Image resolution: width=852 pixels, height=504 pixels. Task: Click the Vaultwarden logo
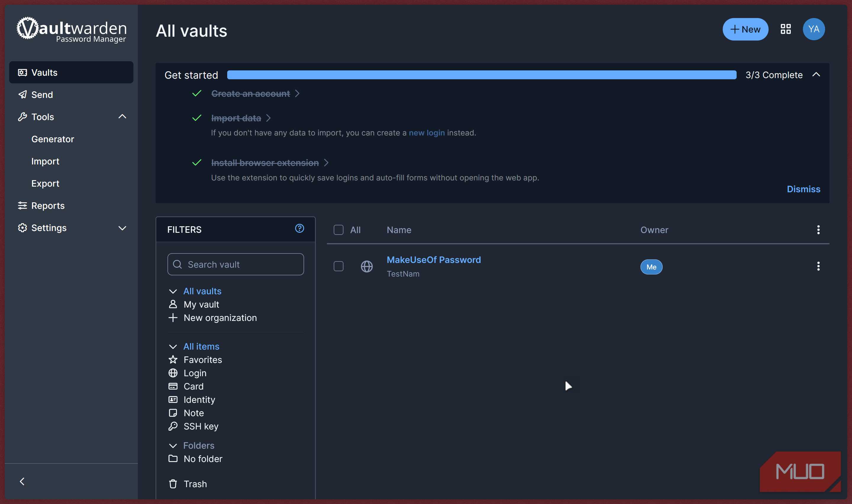coord(72,30)
